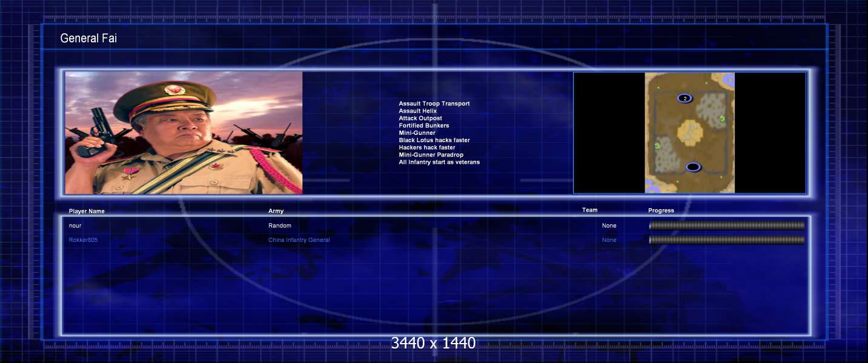Click the 'Player Name' column header

pos(87,211)
